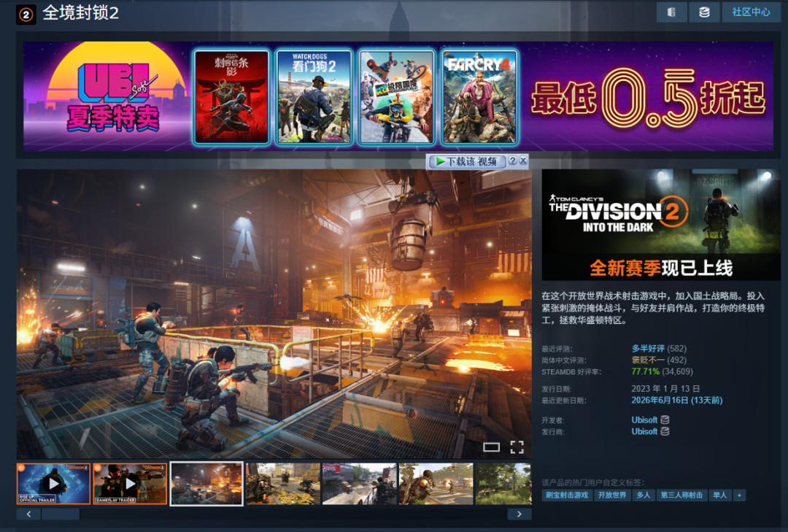This screenshot has width=788, height=532.
Task: Open the 刺客信条 影 game cover in banner
Action: coord(232,97)
